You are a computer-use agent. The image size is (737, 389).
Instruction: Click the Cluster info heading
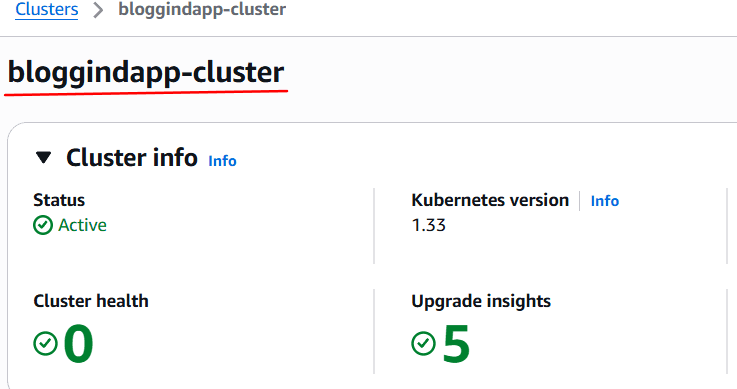(x=132, y=157)
